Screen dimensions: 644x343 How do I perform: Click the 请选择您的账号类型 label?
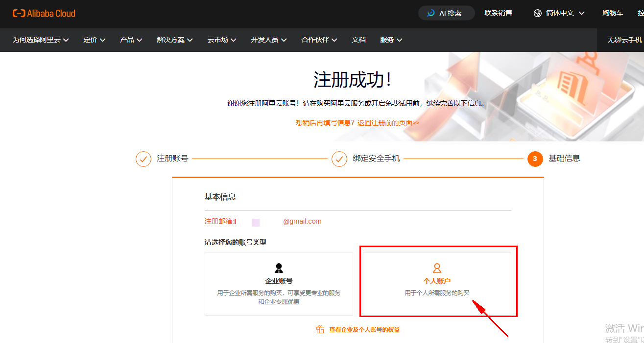[235, 242]
